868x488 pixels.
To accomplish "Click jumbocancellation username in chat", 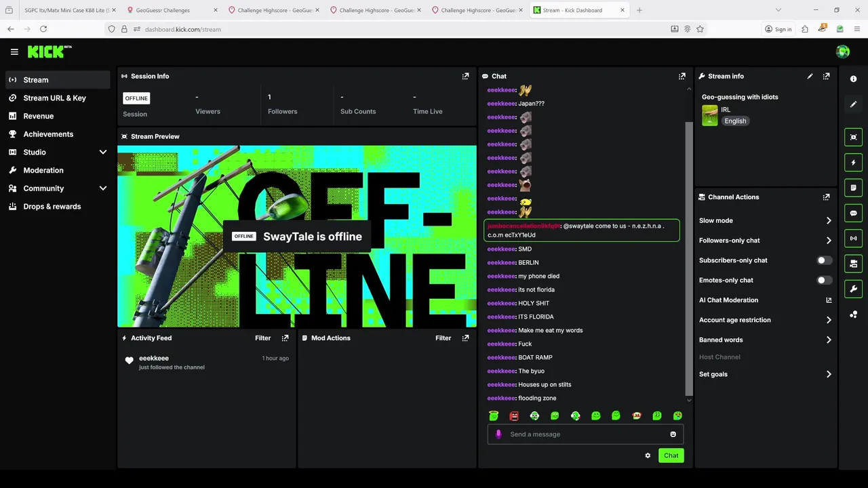I will [524, 226].
